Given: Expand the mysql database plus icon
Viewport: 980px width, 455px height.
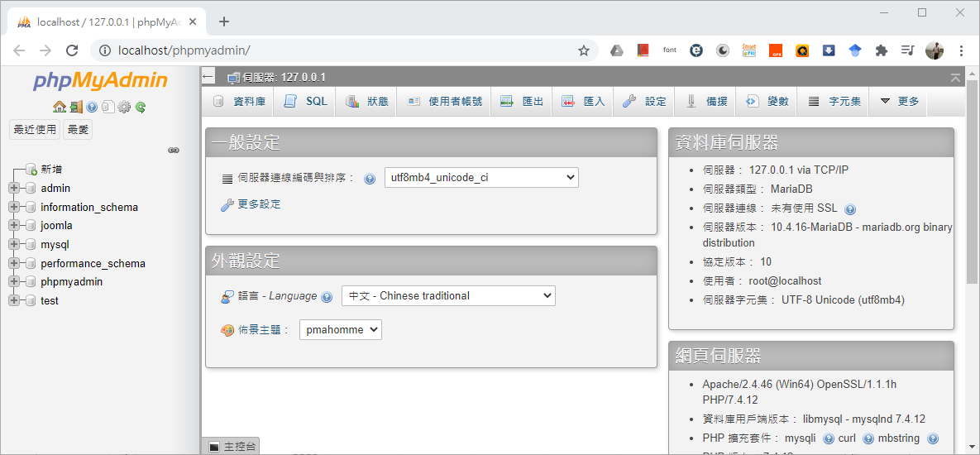Looking at the screenshot, I should (x=14, y=244).
